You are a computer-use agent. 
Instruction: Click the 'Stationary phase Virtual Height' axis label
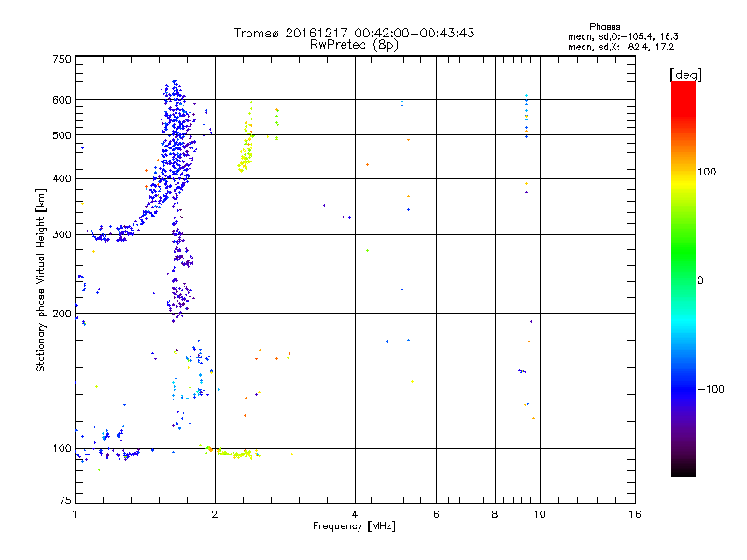tap(40, 281)
